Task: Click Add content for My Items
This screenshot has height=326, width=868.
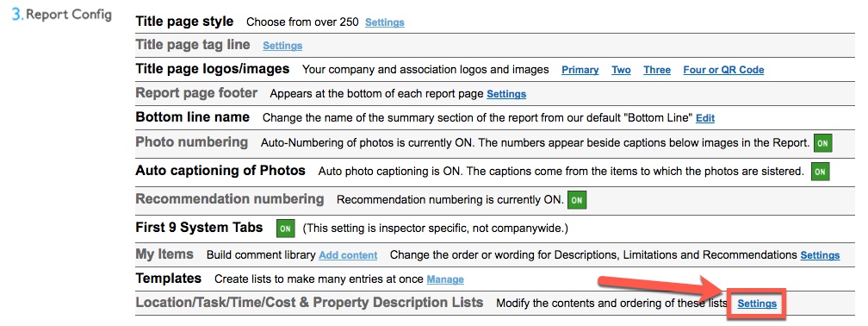Action: [348, 255]
